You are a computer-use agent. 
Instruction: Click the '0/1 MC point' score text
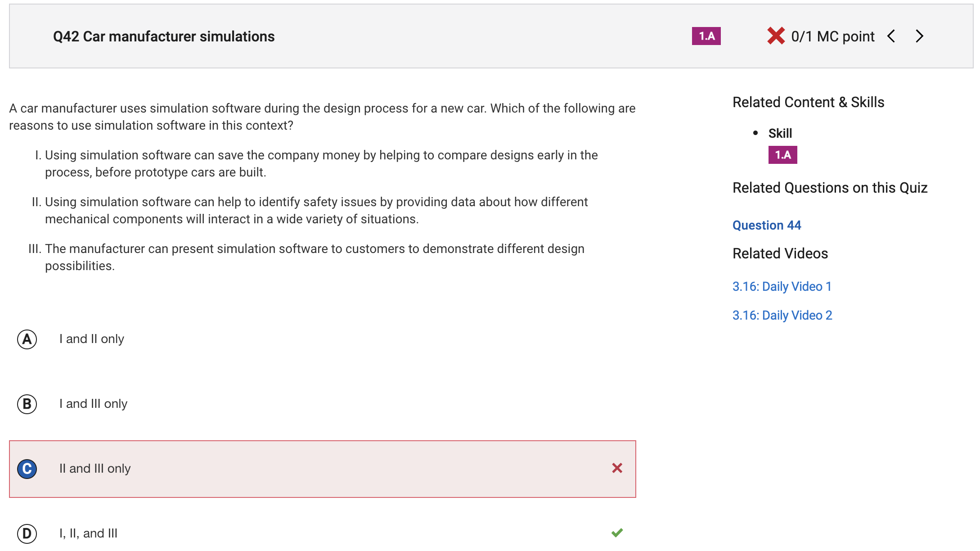point(833,36)
